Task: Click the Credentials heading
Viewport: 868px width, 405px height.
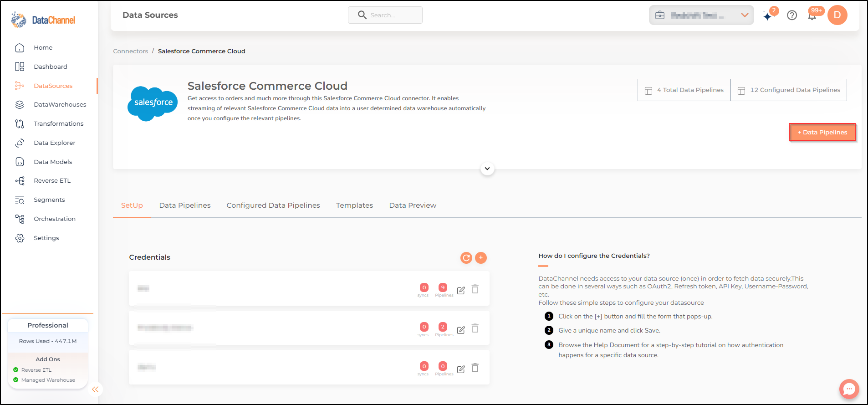Action: pyautogui.click(x=150, y=257)
